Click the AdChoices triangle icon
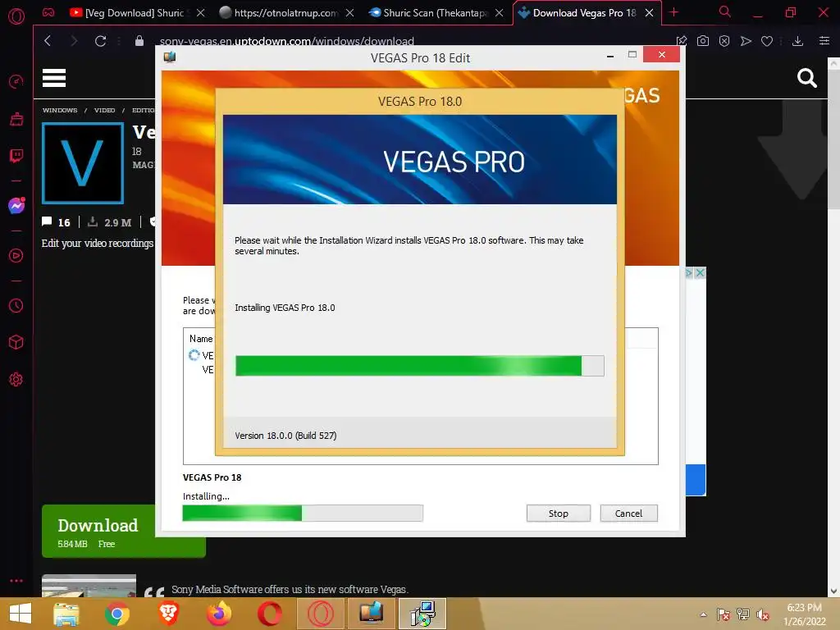 click(x=689, y=272)
